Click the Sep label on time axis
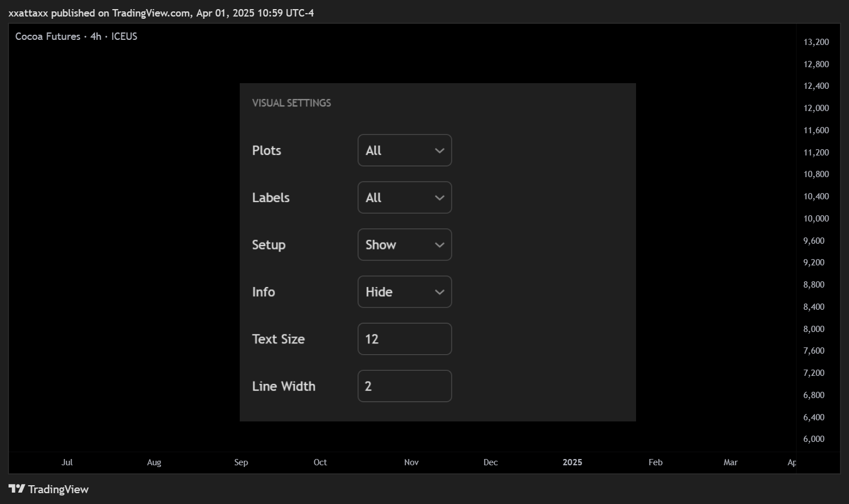This screenshot has width=849, height=504. pyautogui.click(x=241, y=462)
